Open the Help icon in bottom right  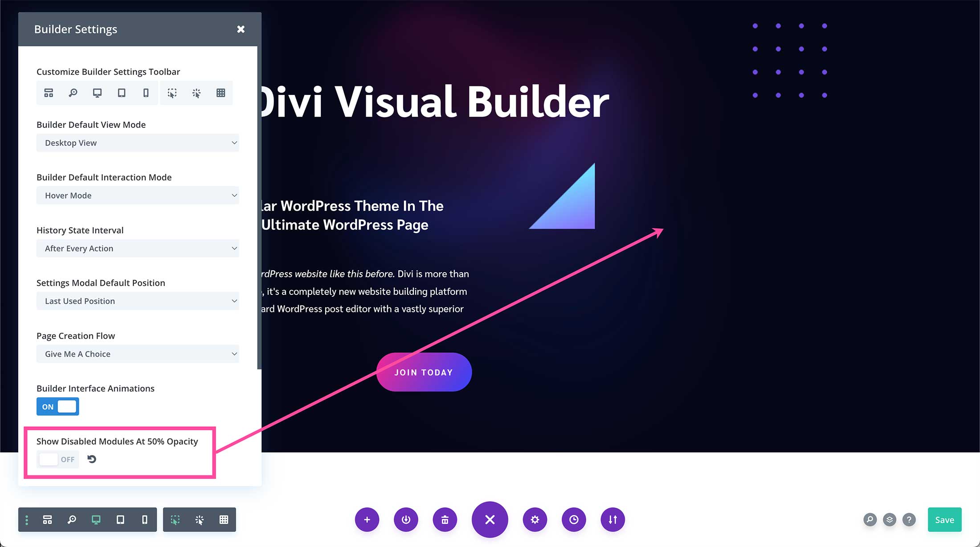pyautogui.click(x=909, y=519)
